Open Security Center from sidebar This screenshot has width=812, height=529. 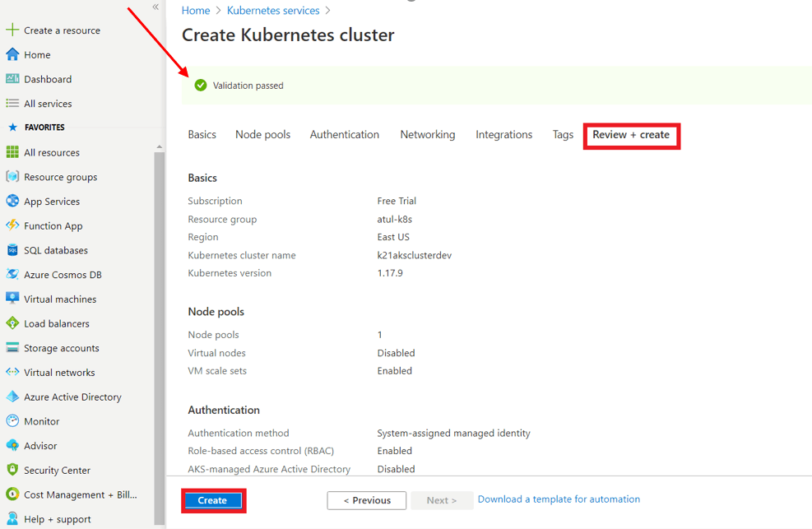pyautogui.click(x=56, y=470)
